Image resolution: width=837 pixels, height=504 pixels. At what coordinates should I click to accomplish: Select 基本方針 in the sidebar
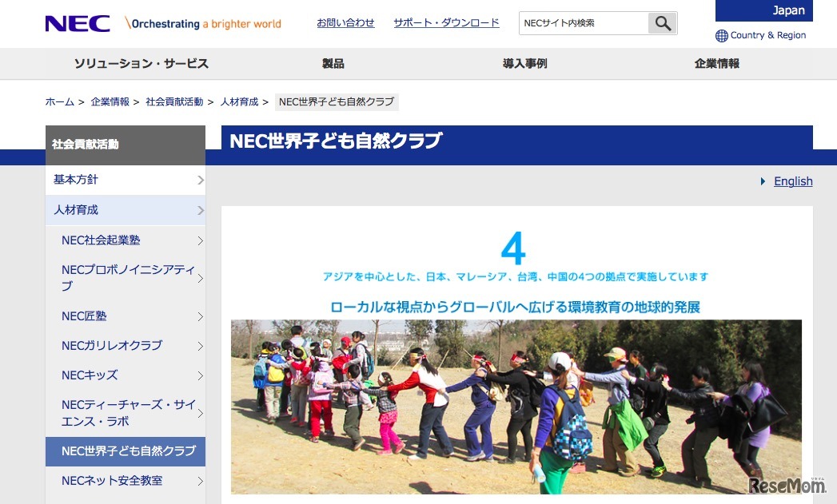tap(126, 180)
